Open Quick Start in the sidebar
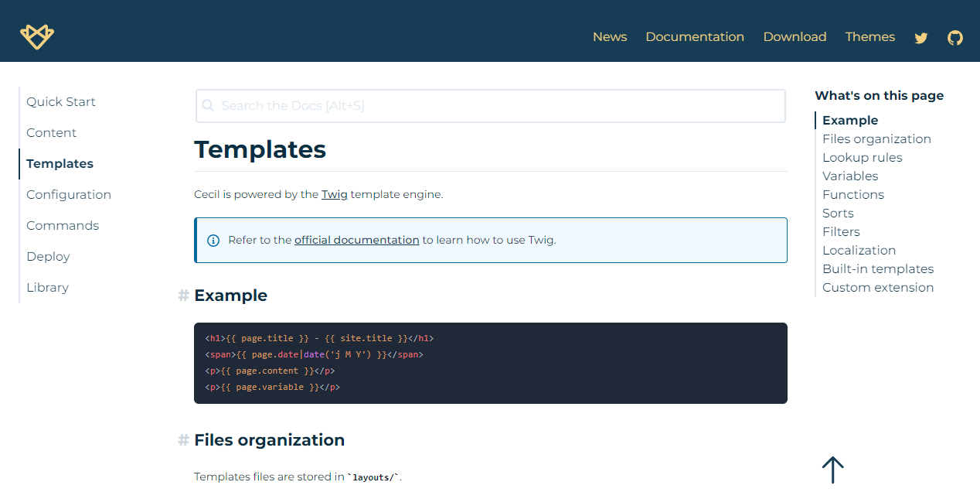980x499 pixels. [61, 101]
